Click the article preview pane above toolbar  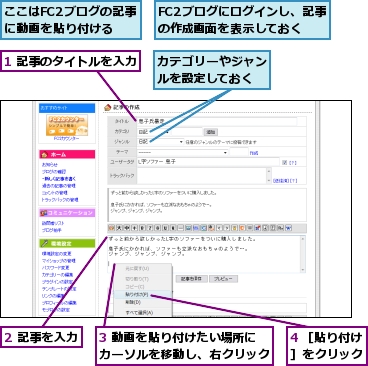click(207, 204)
